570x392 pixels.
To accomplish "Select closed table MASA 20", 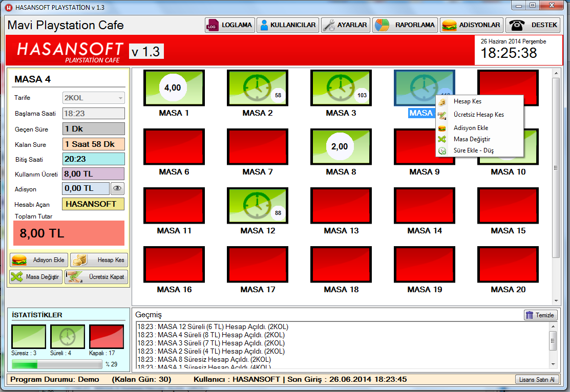I will (x=508, y=265).
